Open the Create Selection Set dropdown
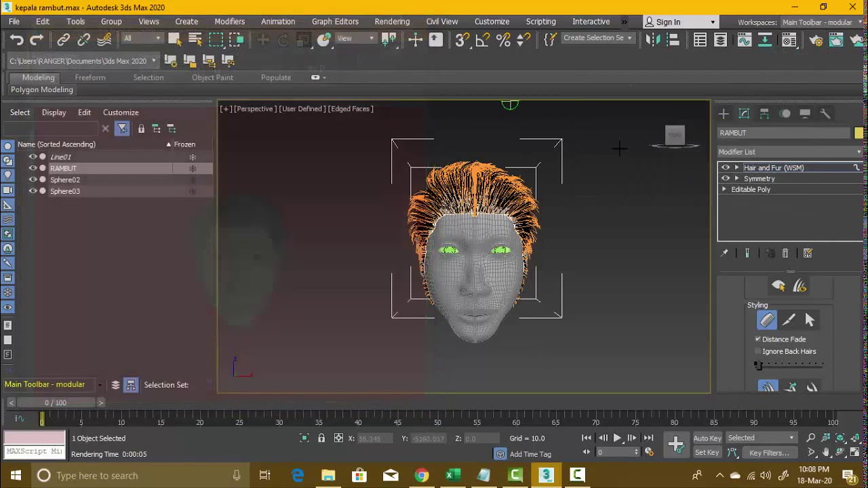Image resolution: width=868 pixels, height=488 pixels. point(597,38)
